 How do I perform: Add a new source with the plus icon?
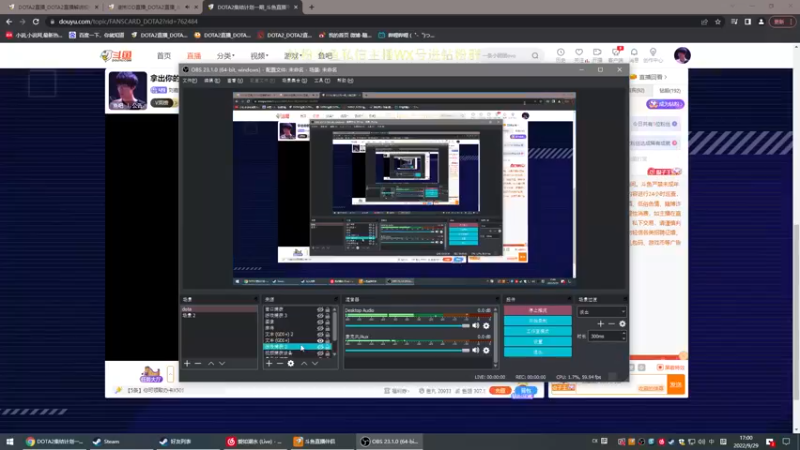[x=269, y=363]
